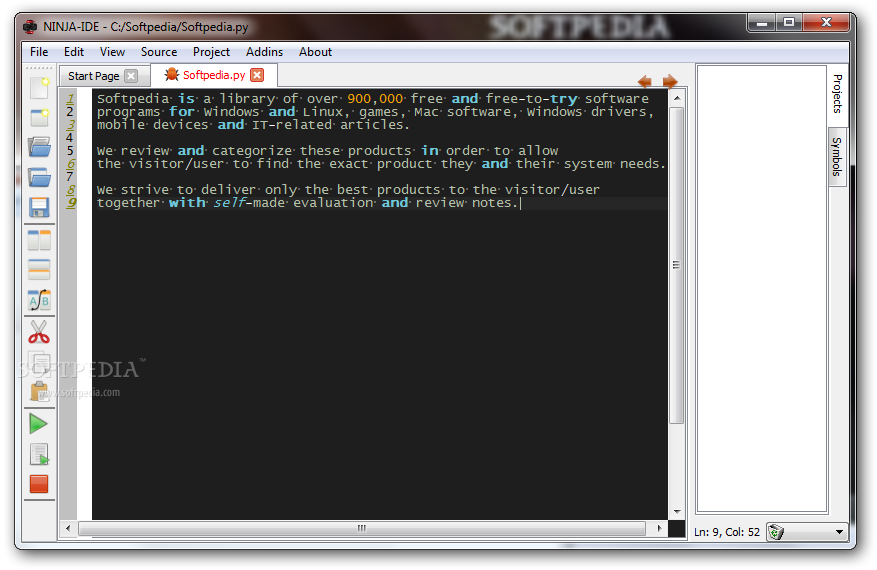
Task: Split editor vertically using the columns icon
Action: 39,240
